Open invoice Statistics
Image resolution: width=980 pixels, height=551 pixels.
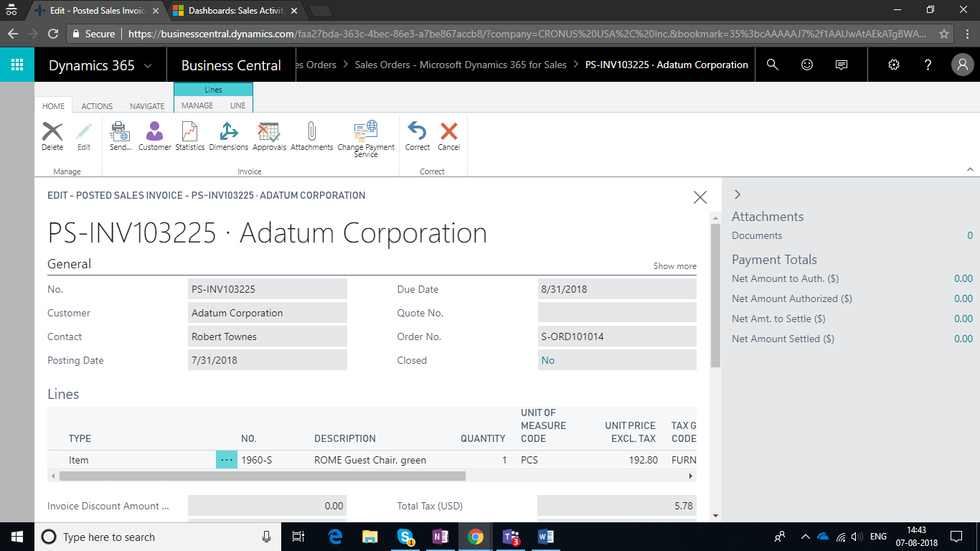pyautogui.click(x=189, y=135)
